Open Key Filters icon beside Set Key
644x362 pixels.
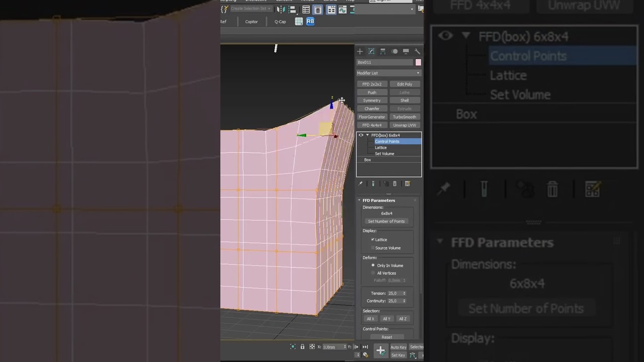413,355
